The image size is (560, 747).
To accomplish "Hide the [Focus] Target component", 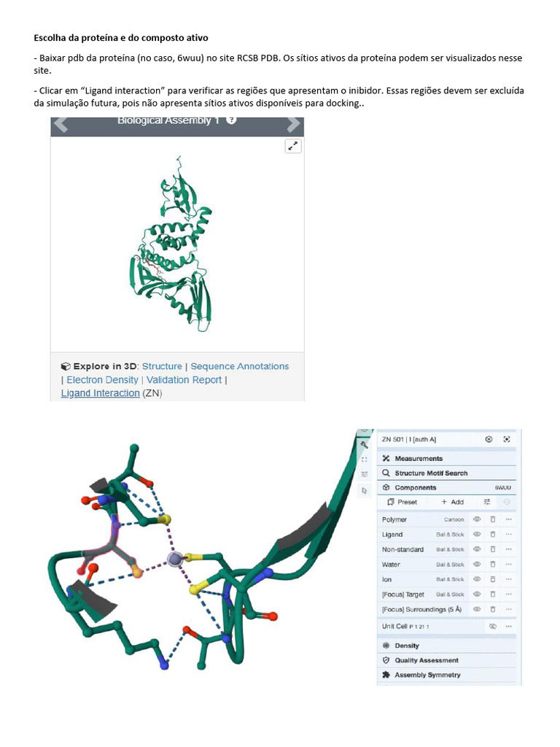I will 477,595.
